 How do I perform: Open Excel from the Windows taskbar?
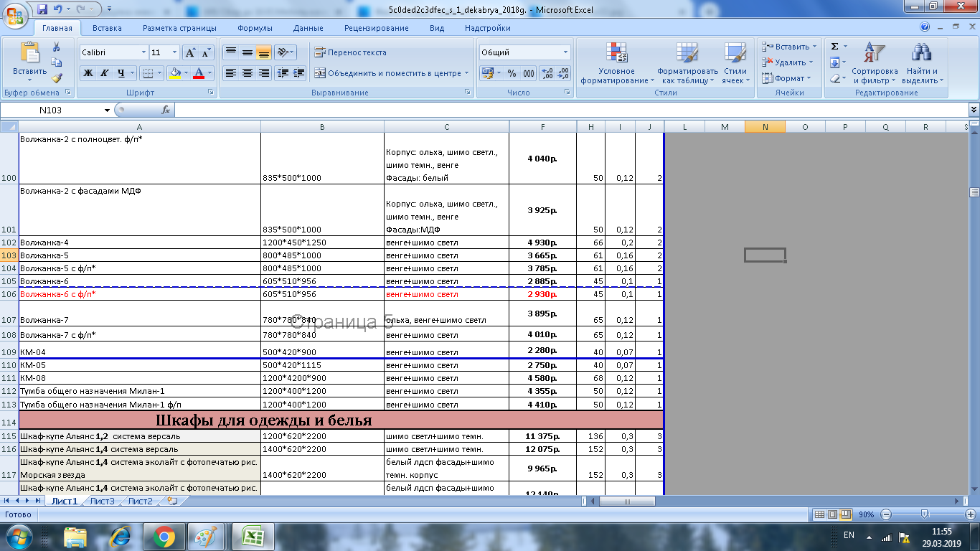point(253,537)
